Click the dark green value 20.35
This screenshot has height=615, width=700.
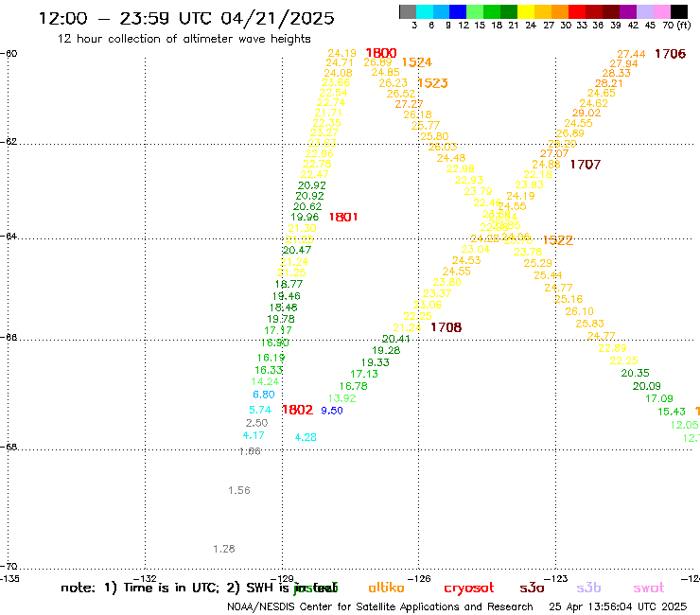click(x=636, y=373)
